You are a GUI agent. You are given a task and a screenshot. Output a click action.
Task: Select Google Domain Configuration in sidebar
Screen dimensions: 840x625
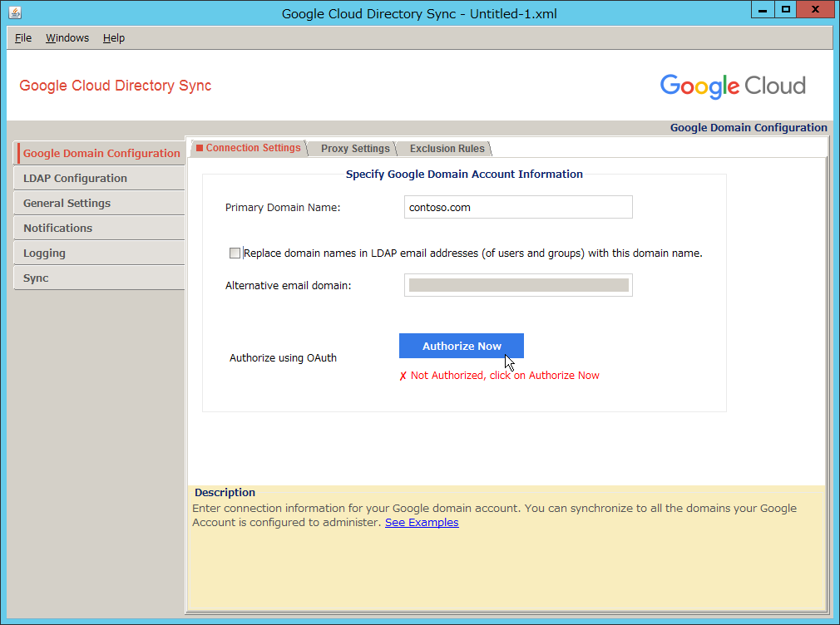[x=101, y=153]
